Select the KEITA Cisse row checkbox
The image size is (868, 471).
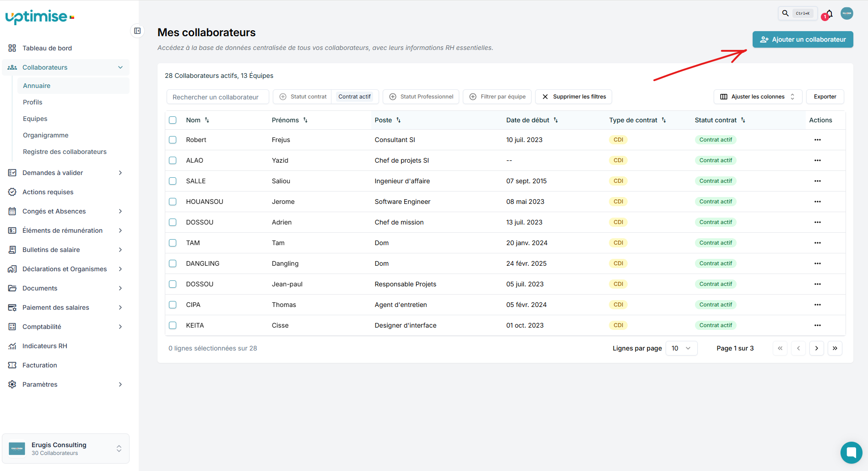pyautogui.click(x=173, y=325)
